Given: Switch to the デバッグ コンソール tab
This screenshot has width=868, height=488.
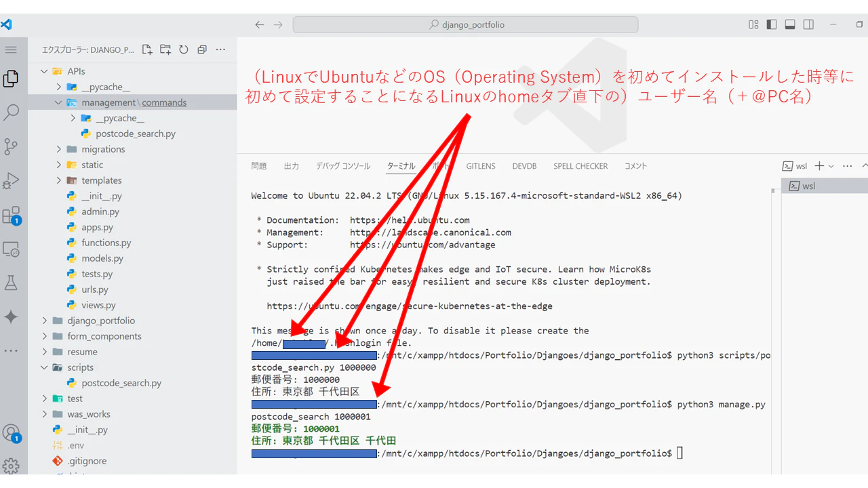Looking at the screenshot, I should click(x=343, y=166).
